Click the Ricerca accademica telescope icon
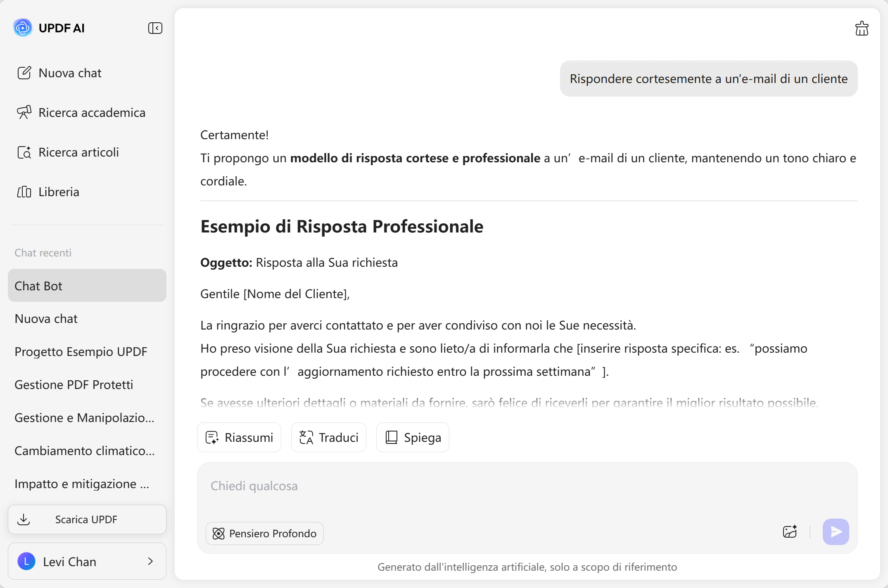888x588 pixels. [x=24, y=112]
